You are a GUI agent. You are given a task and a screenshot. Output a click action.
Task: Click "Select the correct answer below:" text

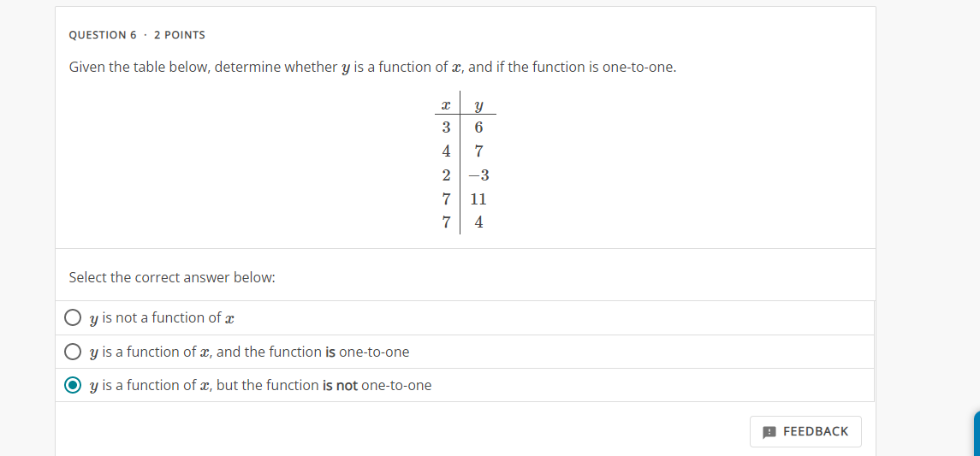tap(172, 277)
